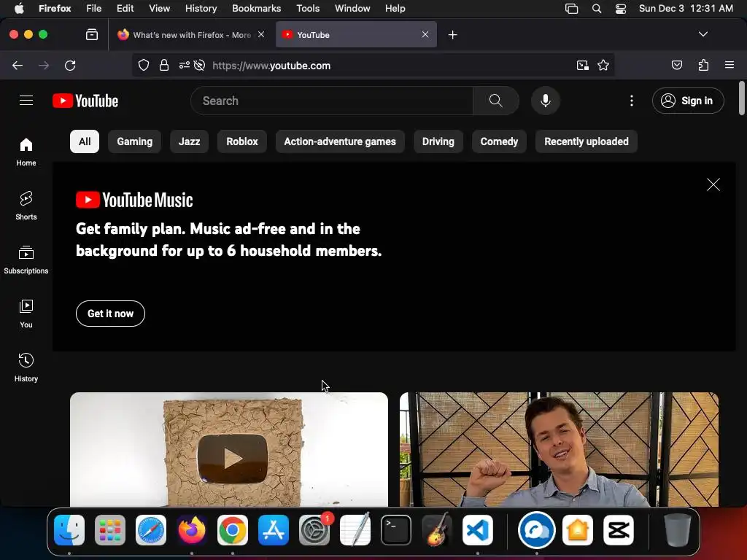
Task: Open Control Center in menu bar
Action: pos(621,9)
